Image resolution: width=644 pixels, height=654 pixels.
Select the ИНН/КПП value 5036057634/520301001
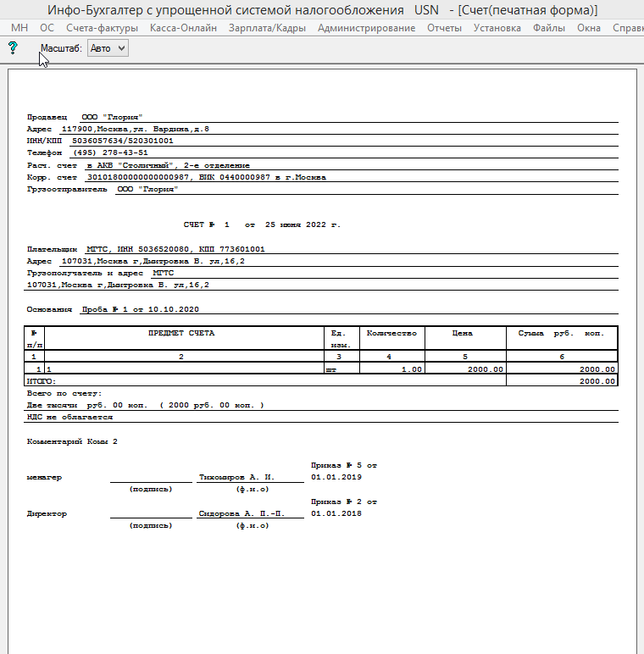pyautogui.click(x=123, y=141)
